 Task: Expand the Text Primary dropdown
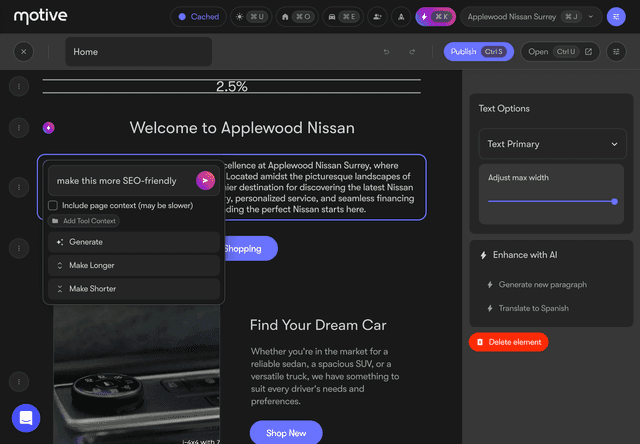tap(552, 144)
